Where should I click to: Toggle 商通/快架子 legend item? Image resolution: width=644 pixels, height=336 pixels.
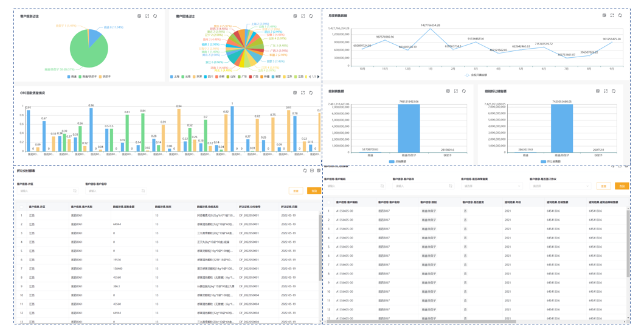(x=88, y=77)
